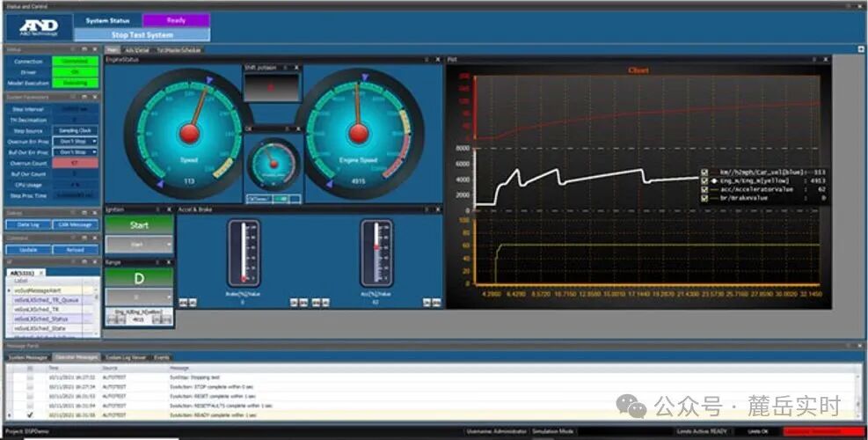Uncheck the 'READY complete' message row checkbox
868x440 pixels.
tap(30, 414)
